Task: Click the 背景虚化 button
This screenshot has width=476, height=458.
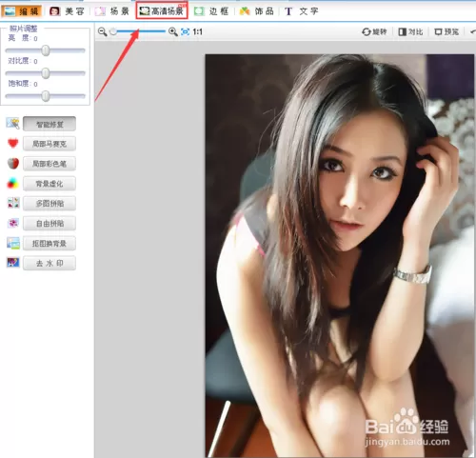Action: pos(50,184)
